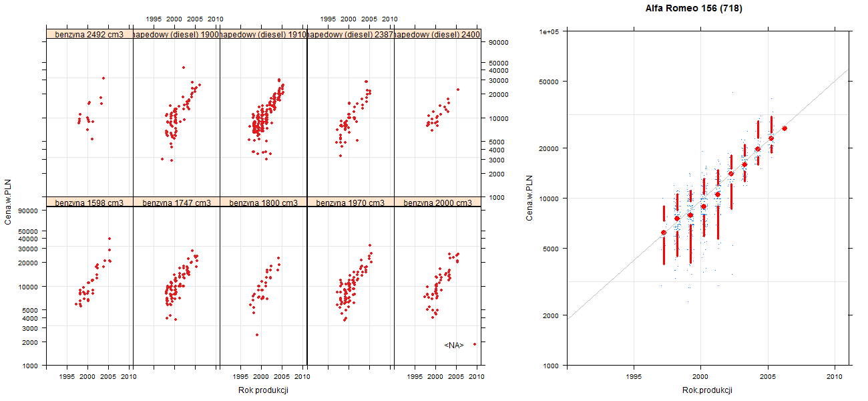Select the diesel 1900 panel header
Viewport: 868px width, 401px height.
tap(176, 34)
